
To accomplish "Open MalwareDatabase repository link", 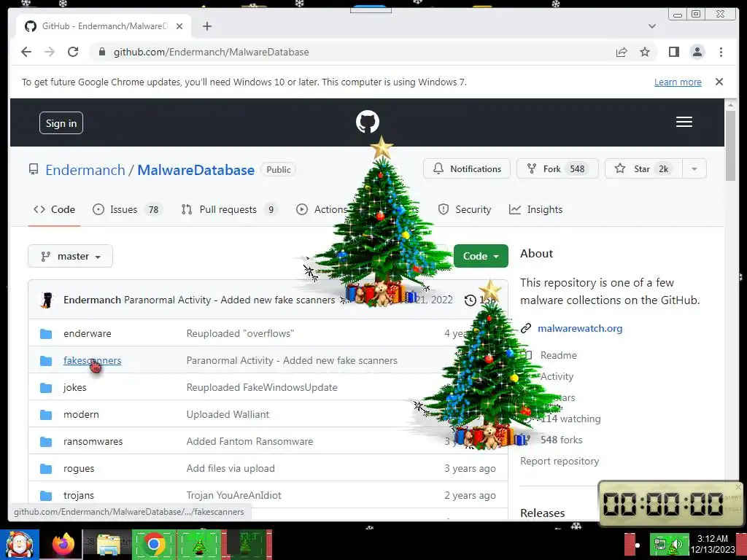I will (x=196, y=170).
